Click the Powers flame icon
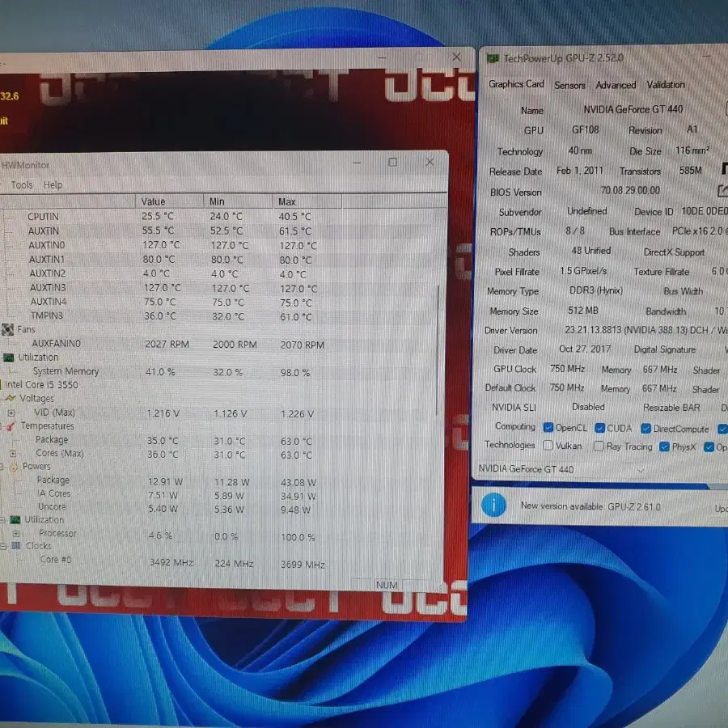This screenshot has height=728, width=728. pos(14,467)
